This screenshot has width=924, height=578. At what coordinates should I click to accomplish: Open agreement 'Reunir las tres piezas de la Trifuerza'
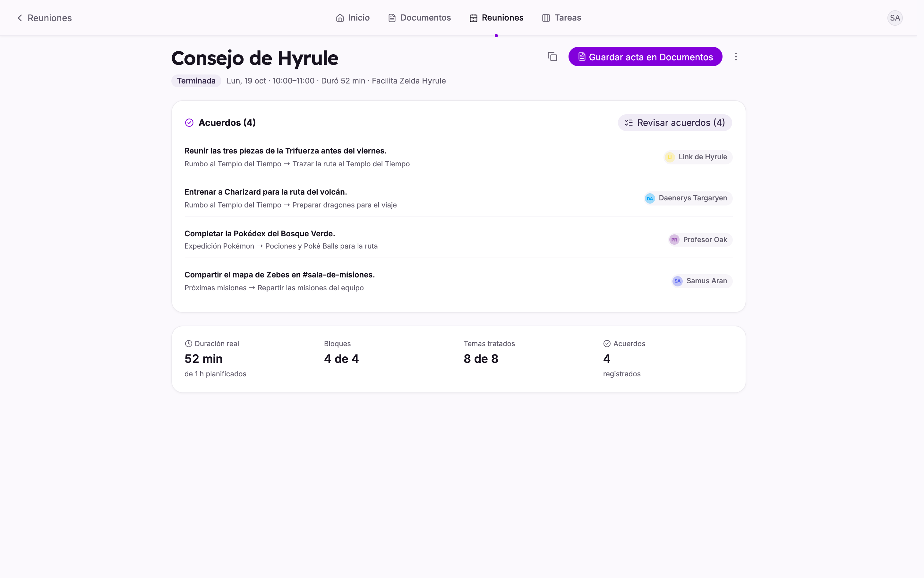point(286,151)
